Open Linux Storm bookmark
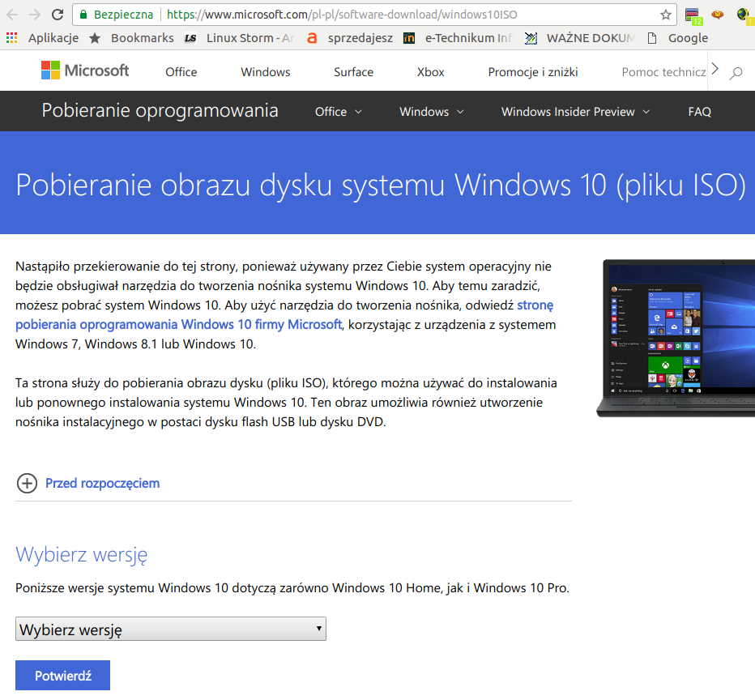Viewport: 755px width, 700px height. coord(239,38)
